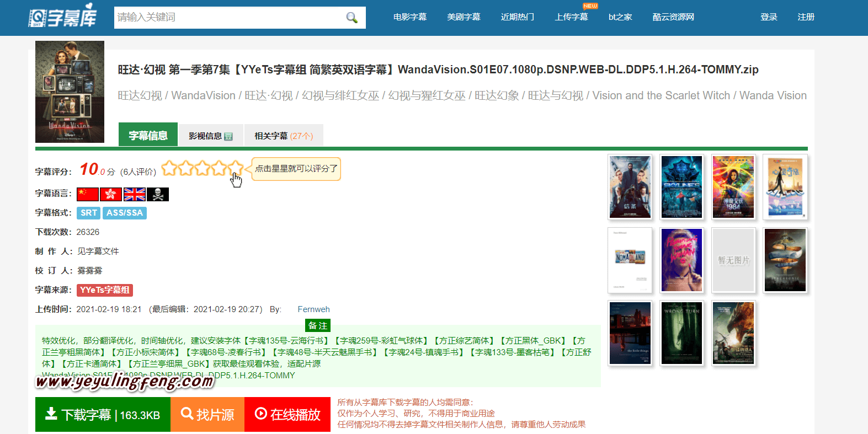Click the green 下载字幕 button

(103, 414)
